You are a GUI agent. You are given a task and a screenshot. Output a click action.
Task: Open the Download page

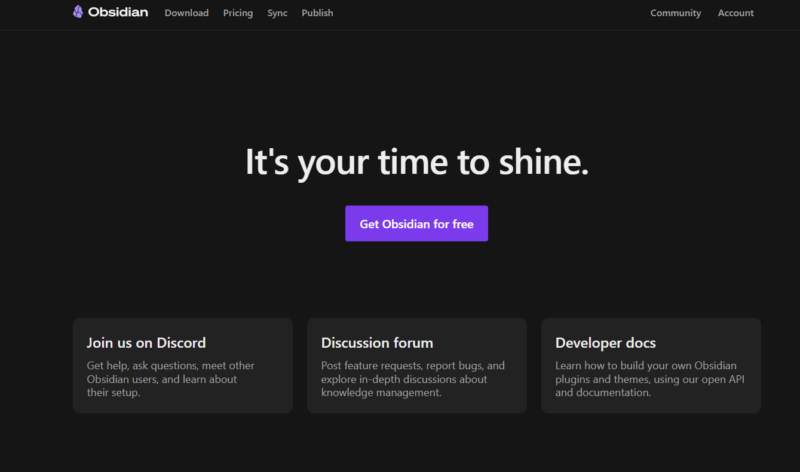point(186,13)
